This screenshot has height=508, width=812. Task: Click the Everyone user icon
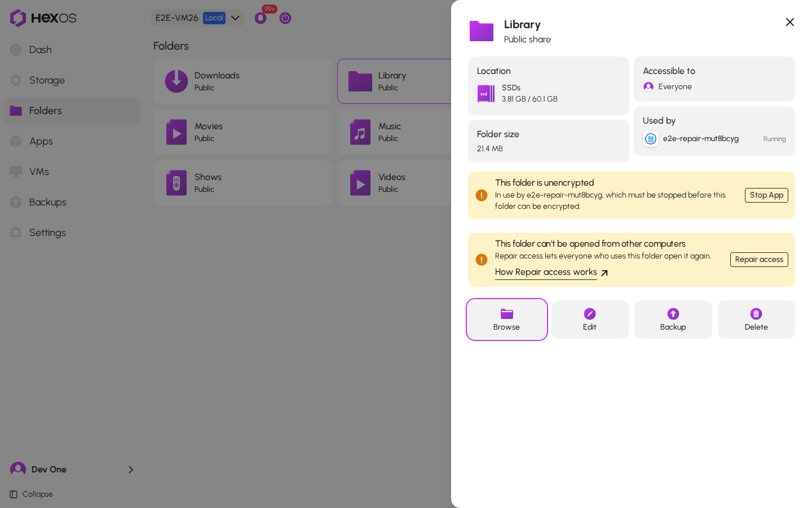(x=648, y=87)
